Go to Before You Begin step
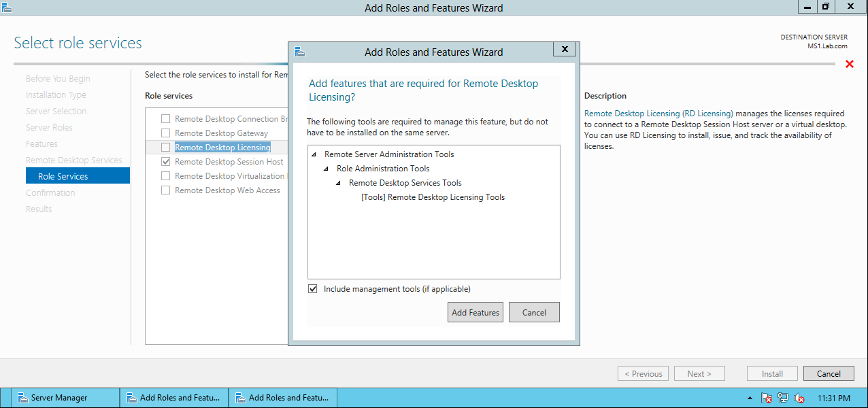The image size is (868, 408). pyautogui.click(x=58, y=79)
